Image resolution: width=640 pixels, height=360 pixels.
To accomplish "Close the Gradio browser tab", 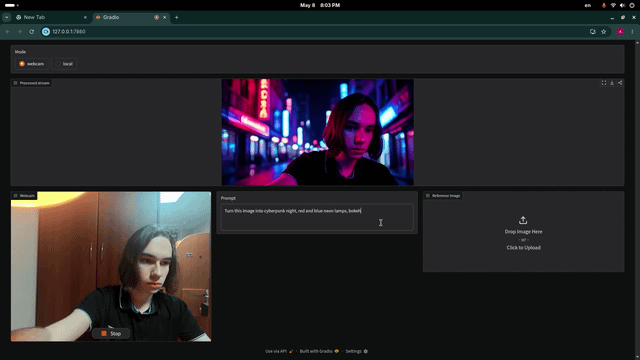I will click(164, 17).
